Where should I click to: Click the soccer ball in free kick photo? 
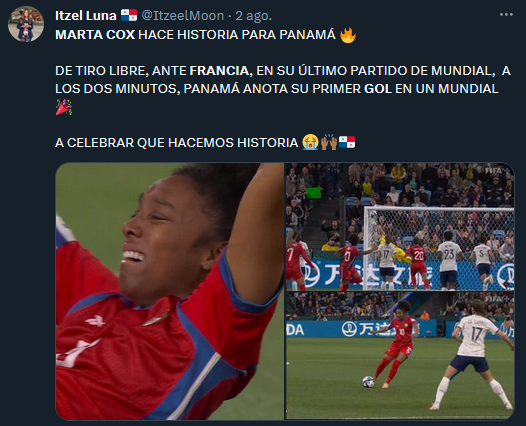368,382
